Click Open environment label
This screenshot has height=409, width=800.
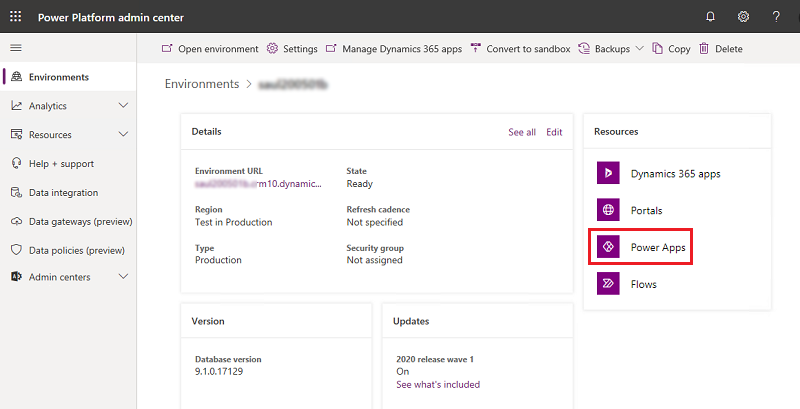click(218, 49)
